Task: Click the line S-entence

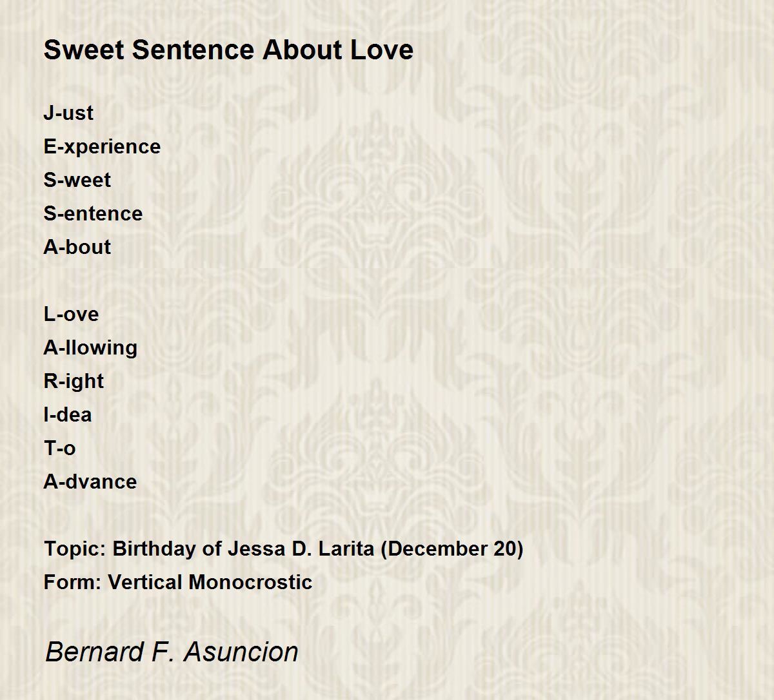Action: coord(93,213)
